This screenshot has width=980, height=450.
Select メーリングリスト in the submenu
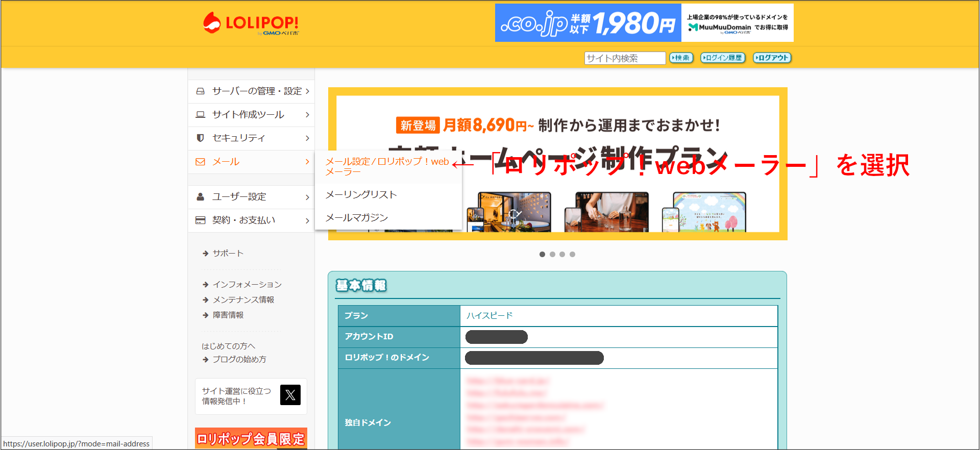pyautogui.click(x=361, y=195)
